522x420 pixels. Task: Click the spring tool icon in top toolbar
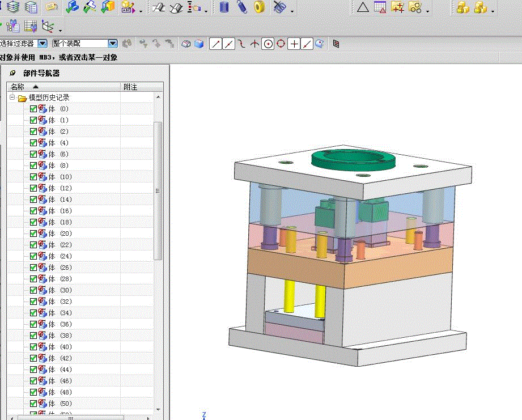tap(242, 7)
